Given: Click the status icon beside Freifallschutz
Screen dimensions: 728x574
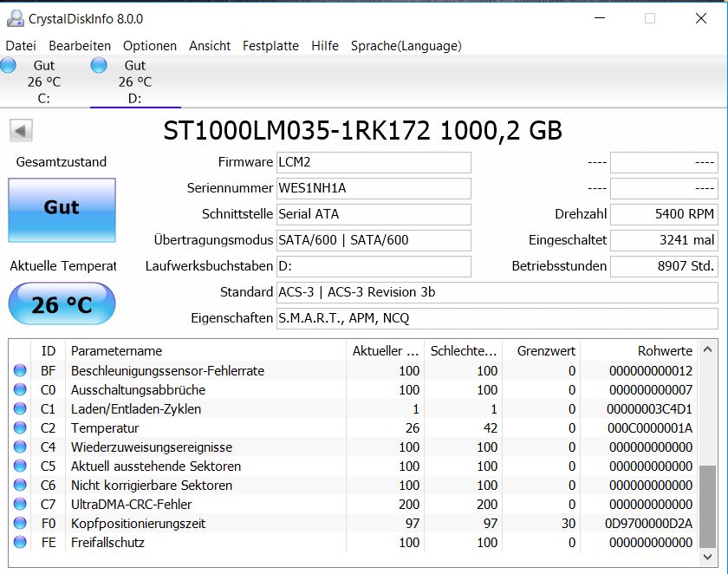Looking at the screenshot, I should tap(21, 542).
